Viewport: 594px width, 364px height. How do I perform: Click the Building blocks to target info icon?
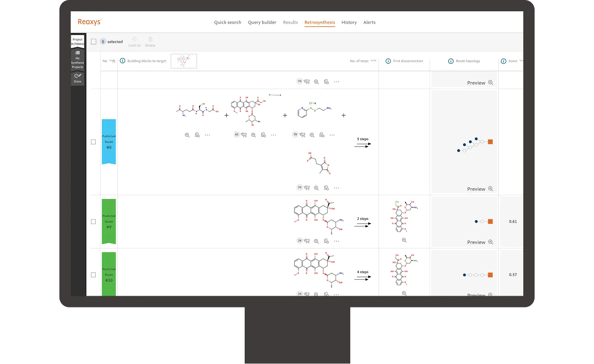point(122,61)
